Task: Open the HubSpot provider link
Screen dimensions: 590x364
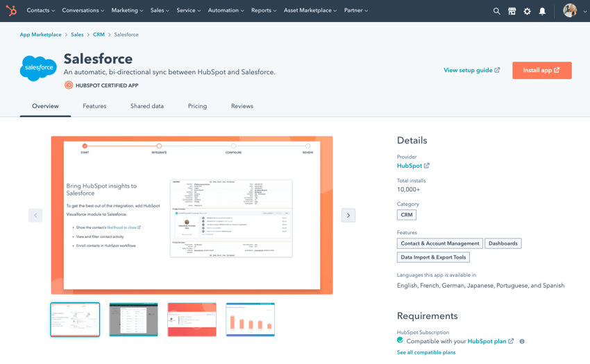Action: pos(413,166)
